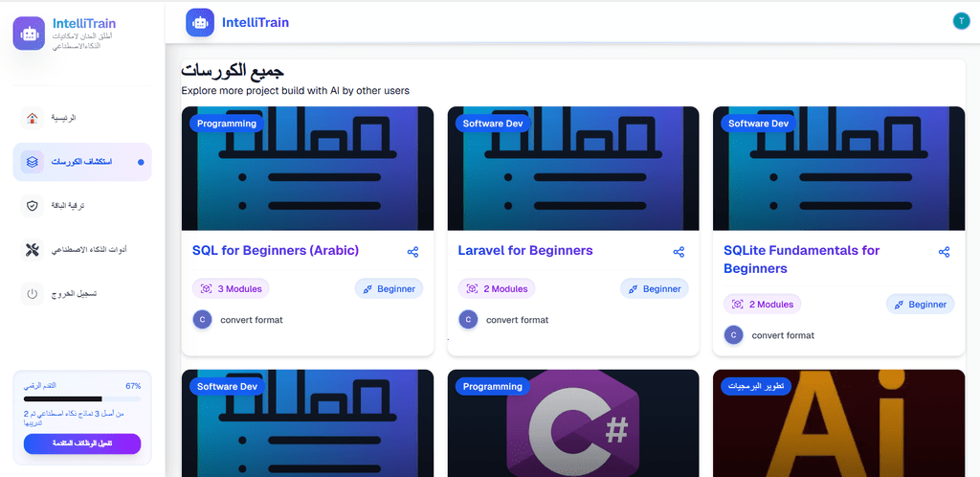Click level icon in SQLite Fundamentals Beginner badge
This screenshot has height=477, width=980.
(x=899, y=305)
